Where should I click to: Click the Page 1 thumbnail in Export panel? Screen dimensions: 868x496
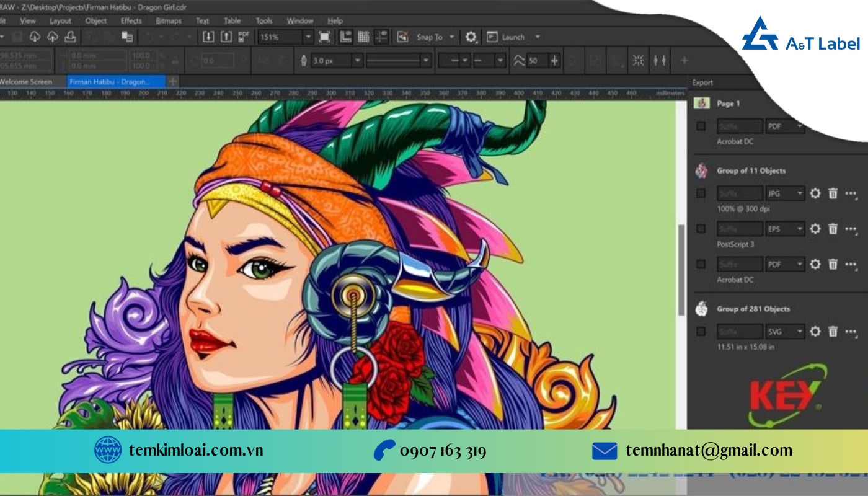pyautogui.click(x=701, y=103)
